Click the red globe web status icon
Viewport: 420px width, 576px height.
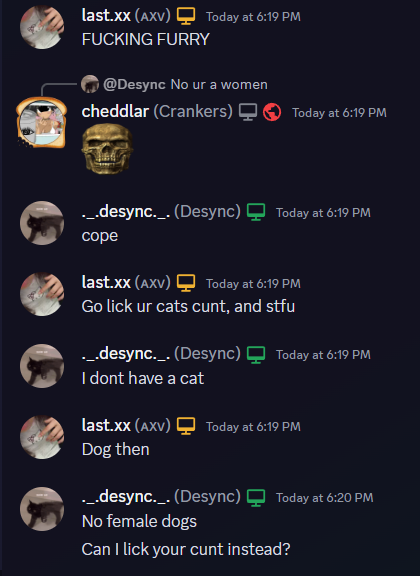tap(272, 112)
